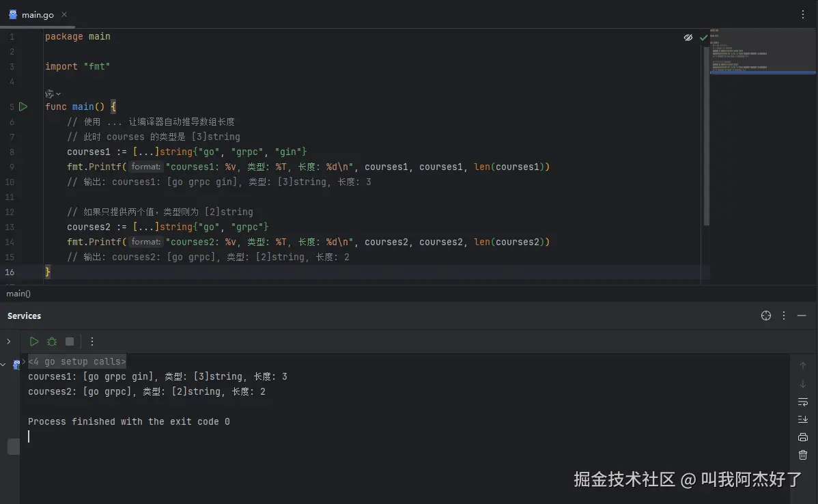Click courses2 declaration on line 13
This screenshot has width=818, height=504.
(x=89, y=227)
